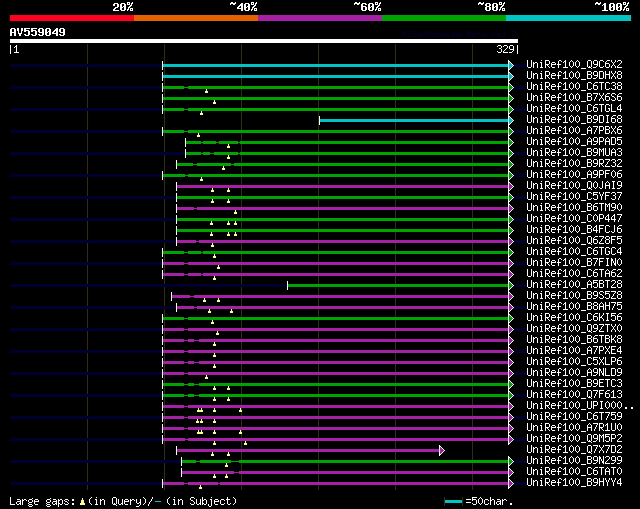
Task: Select the UniRef100_C6TC38 hit label
Action: tap(574, 87)
